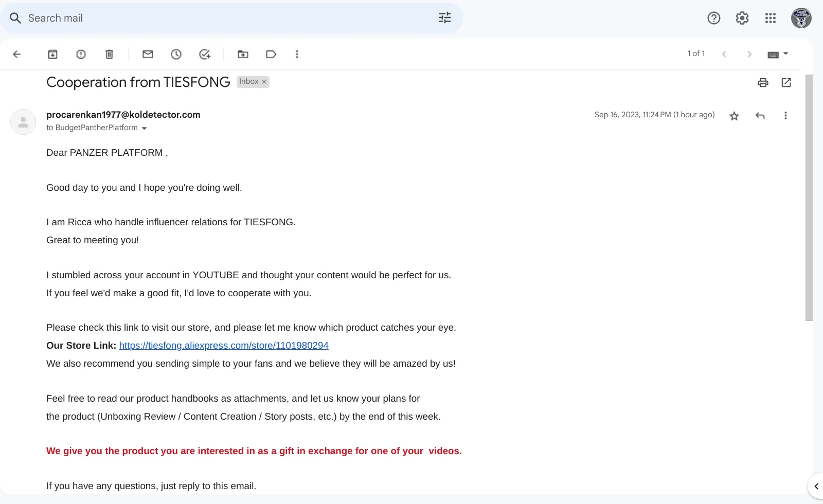Image resolution: width=823 pixels, height=504 pixels.
Task: Click the vertical scrollbar thumb
Action: (809, 197)
